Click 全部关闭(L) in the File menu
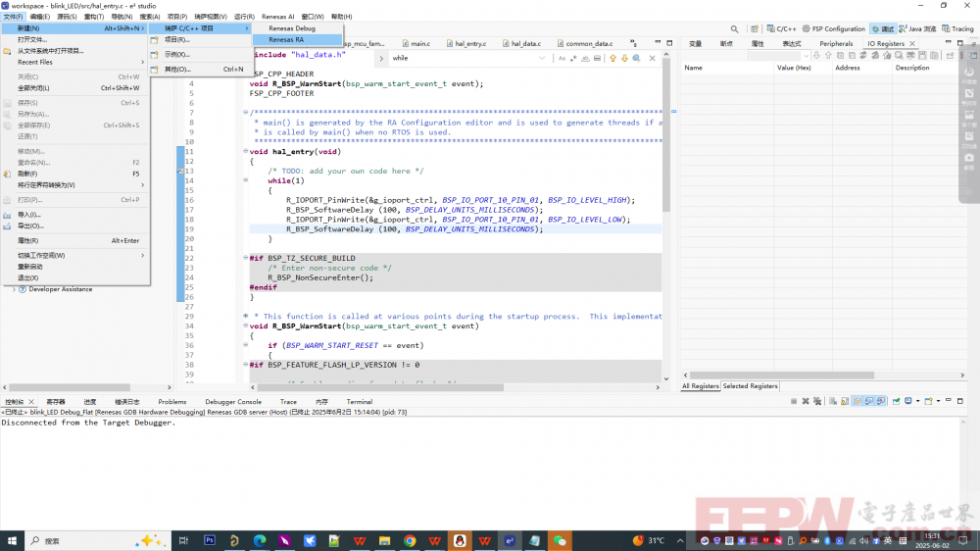Viewport: 980px width, 551px height. [x=75, y=88]
